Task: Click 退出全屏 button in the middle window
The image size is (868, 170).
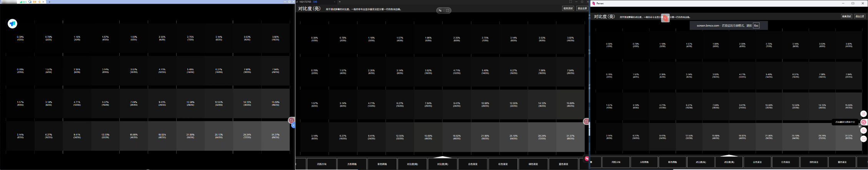Action: coord(582,8)
